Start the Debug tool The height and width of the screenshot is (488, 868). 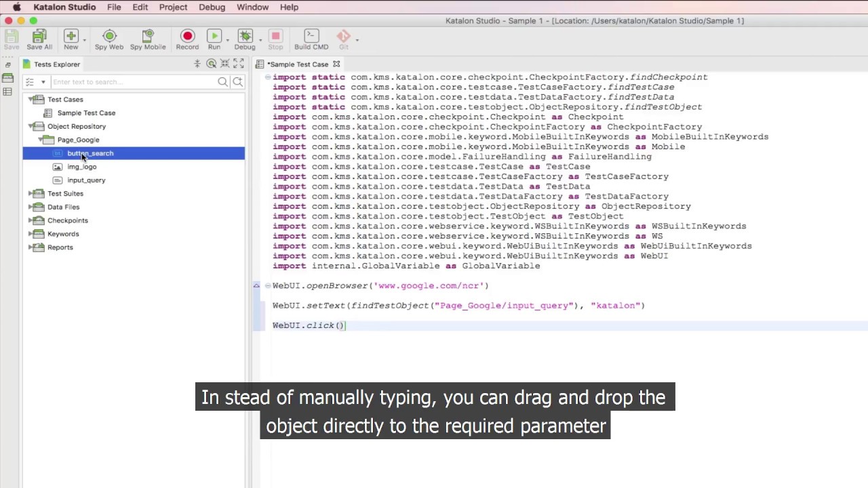(x=245, y=39)
